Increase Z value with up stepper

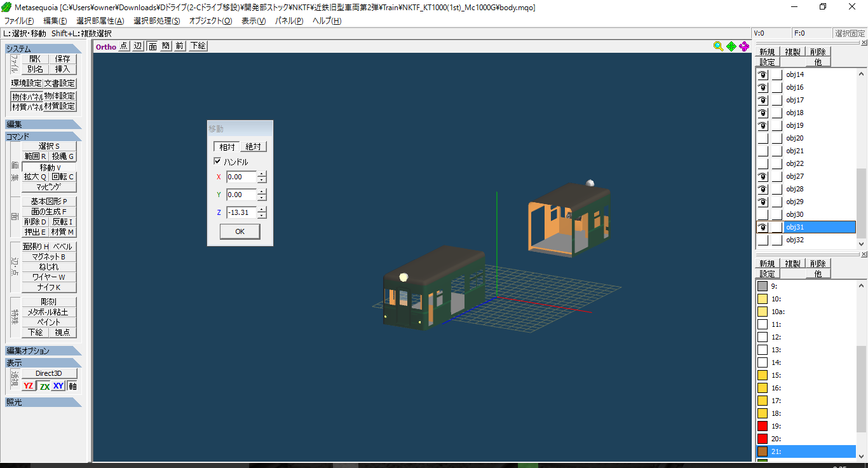[x=262, y=210]
